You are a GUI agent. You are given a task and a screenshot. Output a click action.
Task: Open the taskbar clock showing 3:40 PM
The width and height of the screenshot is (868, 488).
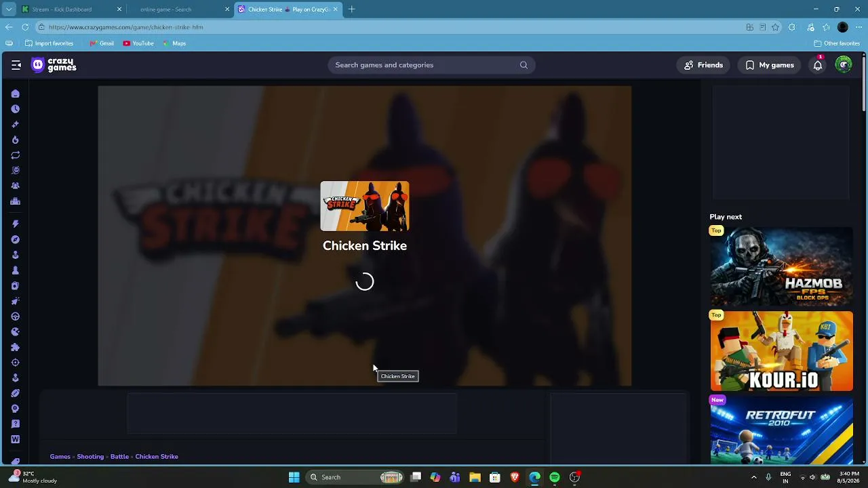(x=849, y=477)
